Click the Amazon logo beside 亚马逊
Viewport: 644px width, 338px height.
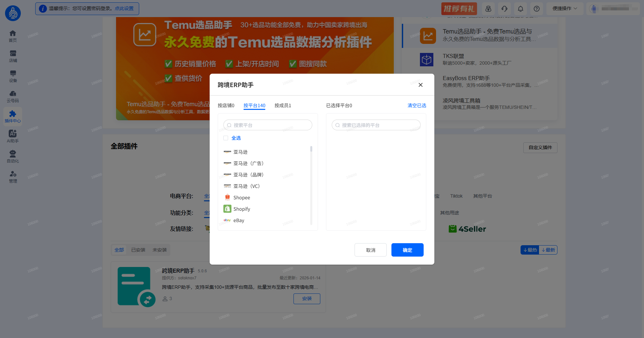[227, 152]
